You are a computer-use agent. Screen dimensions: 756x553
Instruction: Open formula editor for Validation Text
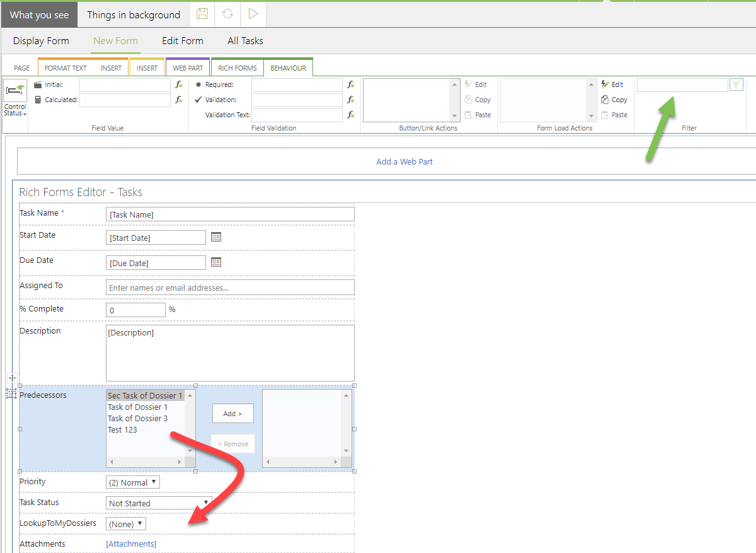pyautogui.click(x=351, y=115)
